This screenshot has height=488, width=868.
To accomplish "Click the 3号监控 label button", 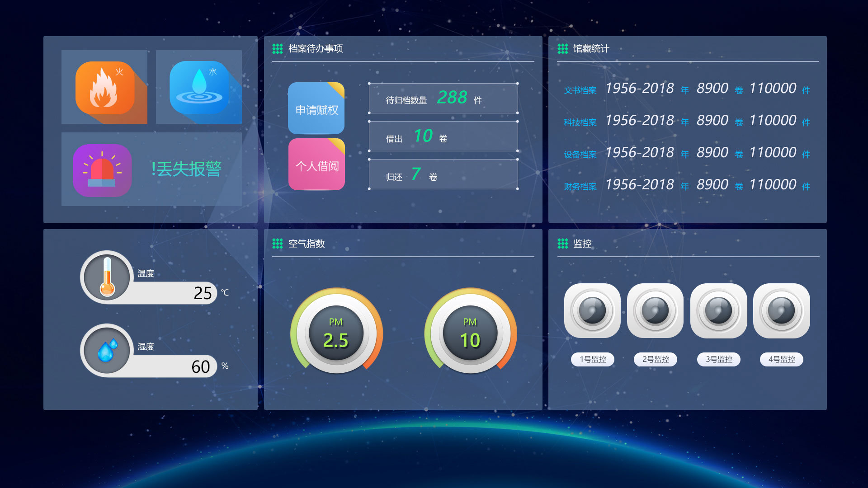I will (x=719, y=359).
